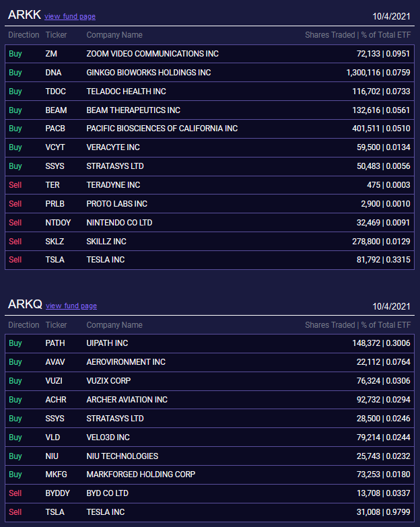Click the PRLB ticker
Image resolution: width=420 pixels, height=527 pixels.
tap(55, 203)
